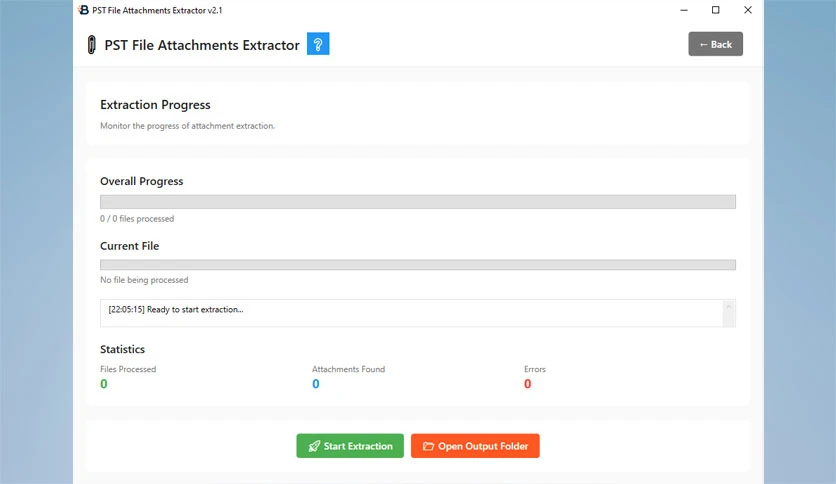The image size is (836, 484).
Task: Click the 'Statistics' heading
Action: point(122,349)
